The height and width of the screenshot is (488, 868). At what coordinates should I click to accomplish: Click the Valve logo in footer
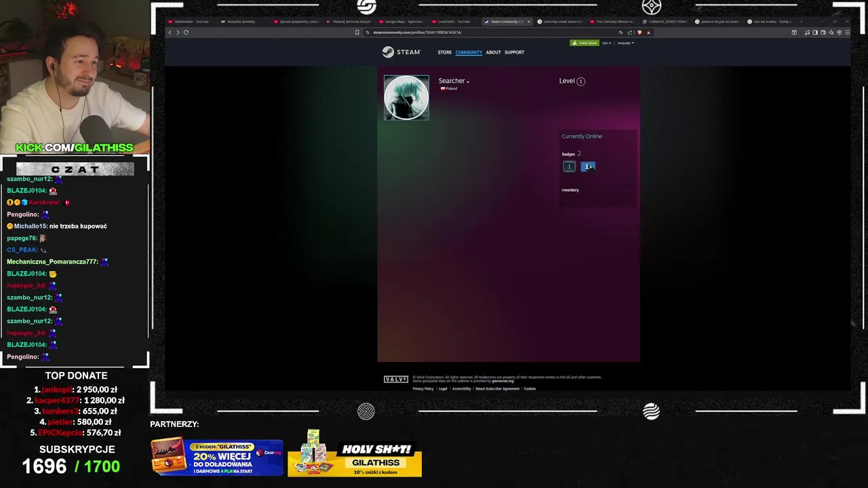click(396, 380)
